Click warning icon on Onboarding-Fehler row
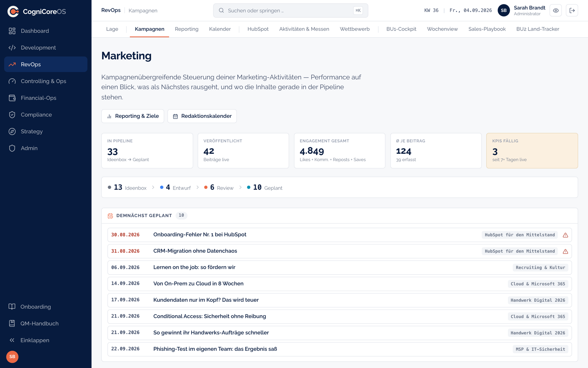 click(565, 235)
